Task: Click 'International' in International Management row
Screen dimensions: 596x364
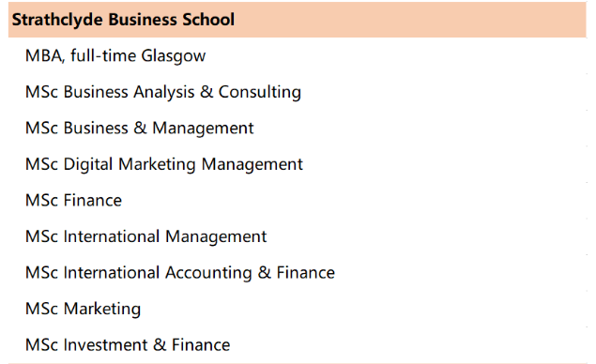Action: [x=112, y=236]
